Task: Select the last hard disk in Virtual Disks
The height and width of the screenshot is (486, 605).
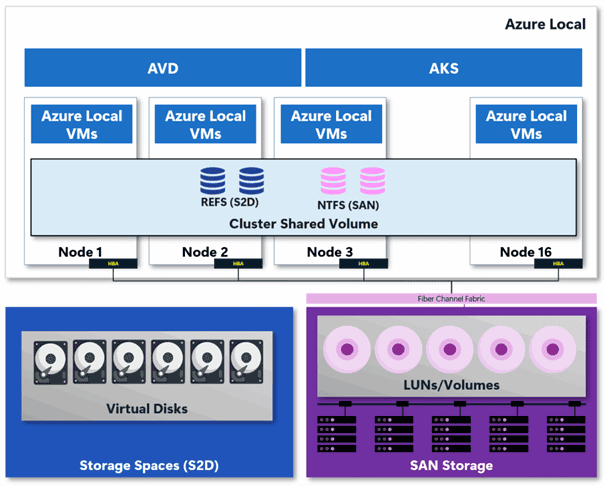Action: tap(247, 359)
